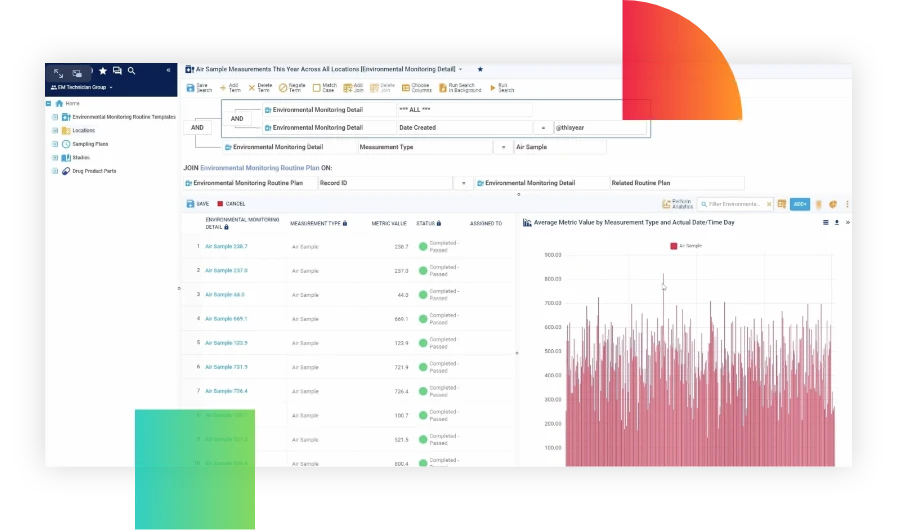This screenshot has height=530, width=897.
Task: Click the magnifier search icon in sidebar header
Action: [132, 71]
